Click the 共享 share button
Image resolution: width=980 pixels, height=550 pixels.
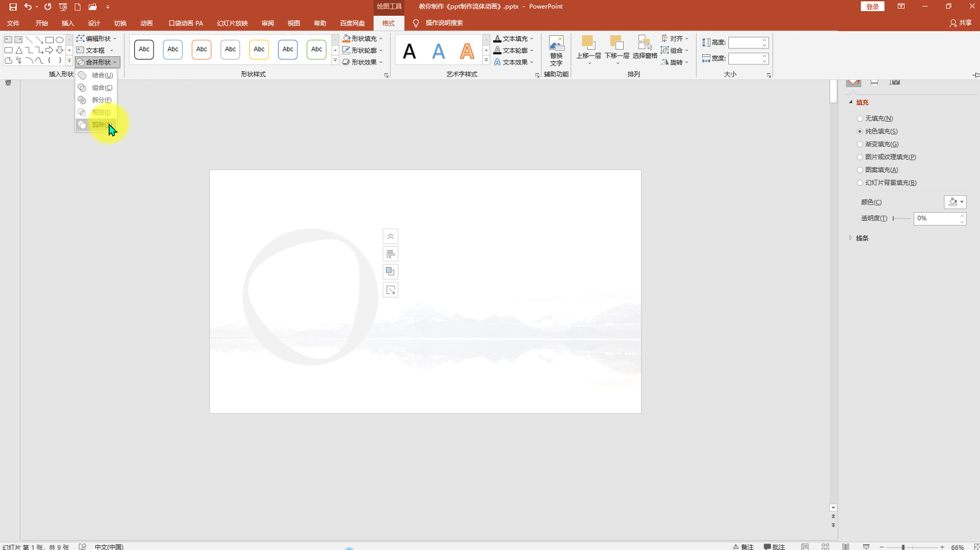point(961,23)
